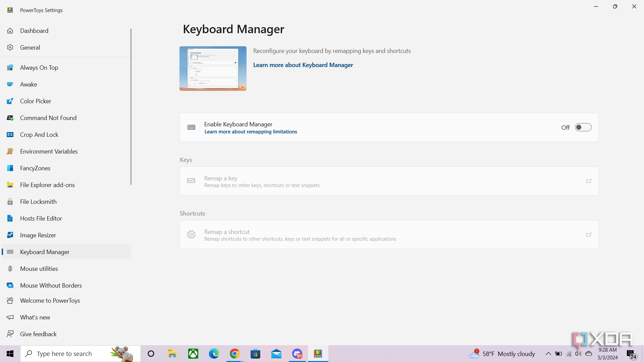Screen dimensions: 644x362
Task: Open File Explorer from the taskbar
Action: coord(172,354)
